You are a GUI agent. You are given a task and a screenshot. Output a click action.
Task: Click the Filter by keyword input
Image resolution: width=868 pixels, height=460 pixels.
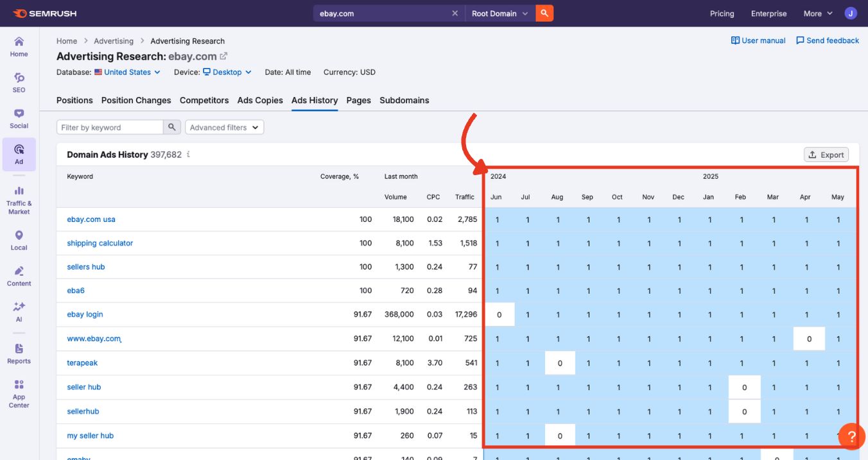(110, 128)
